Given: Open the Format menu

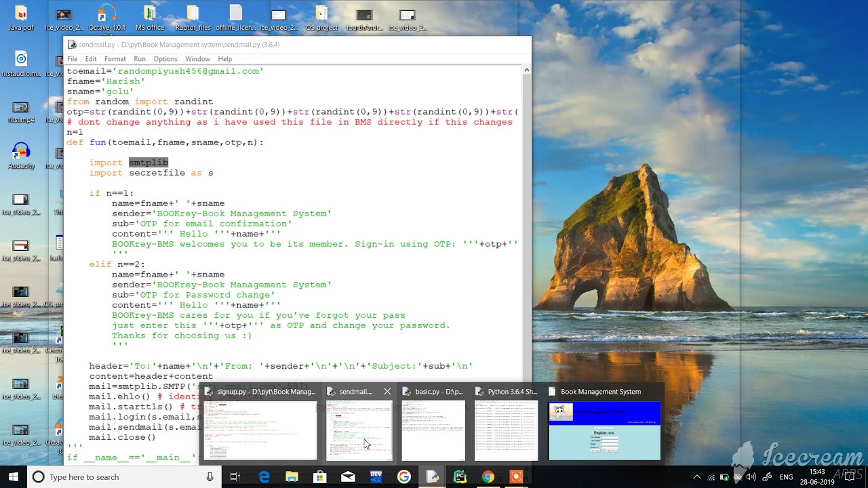Looking at the screenshot, I should pos(115,59).
